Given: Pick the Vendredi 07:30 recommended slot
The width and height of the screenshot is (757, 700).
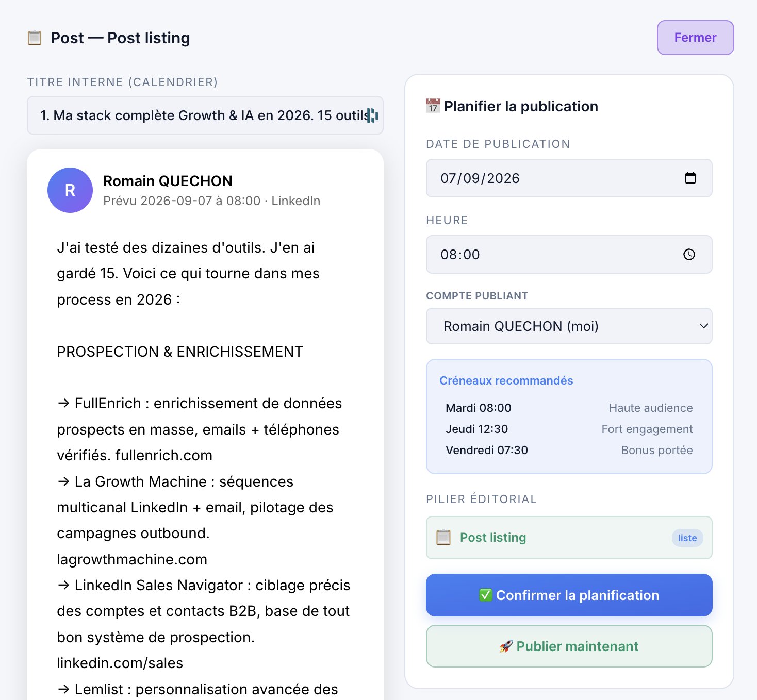Looking at the screenshot, I should [x=569, y=450].
